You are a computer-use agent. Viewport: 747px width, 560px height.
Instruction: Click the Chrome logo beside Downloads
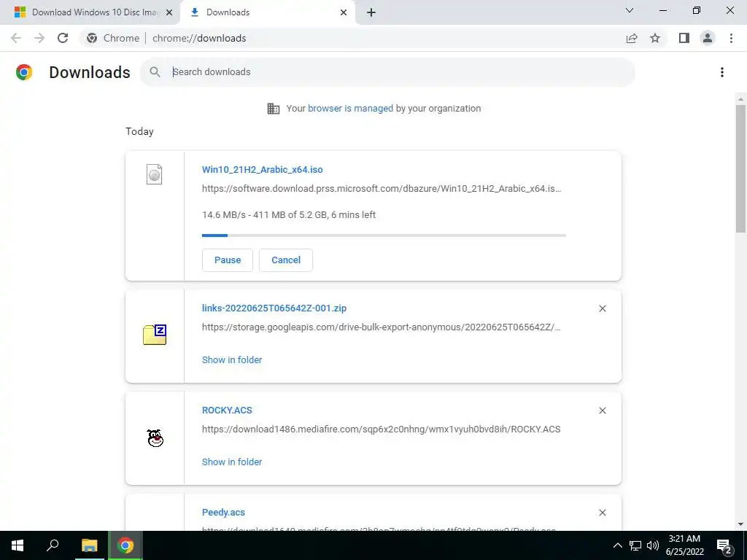click(x=24, y=72)
